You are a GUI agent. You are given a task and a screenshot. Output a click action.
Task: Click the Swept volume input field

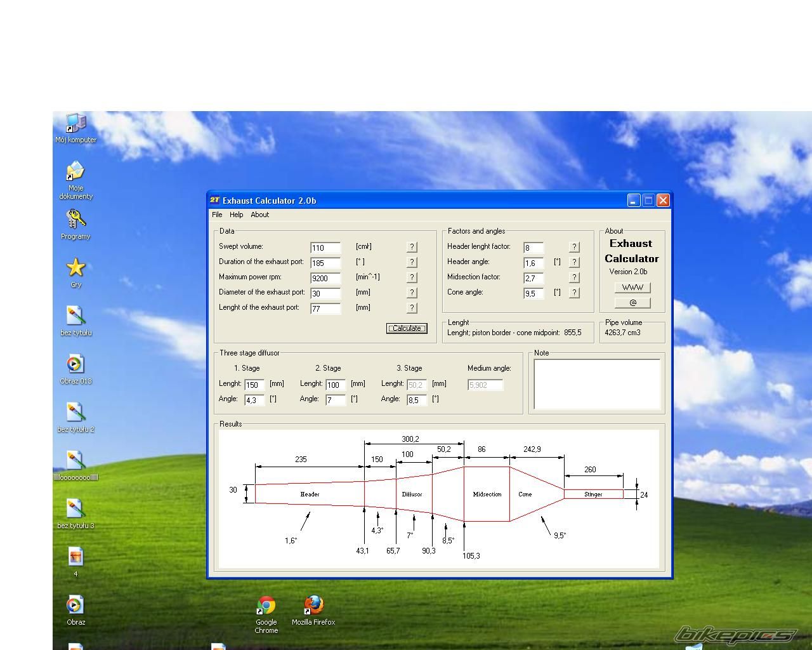(325, 248)
